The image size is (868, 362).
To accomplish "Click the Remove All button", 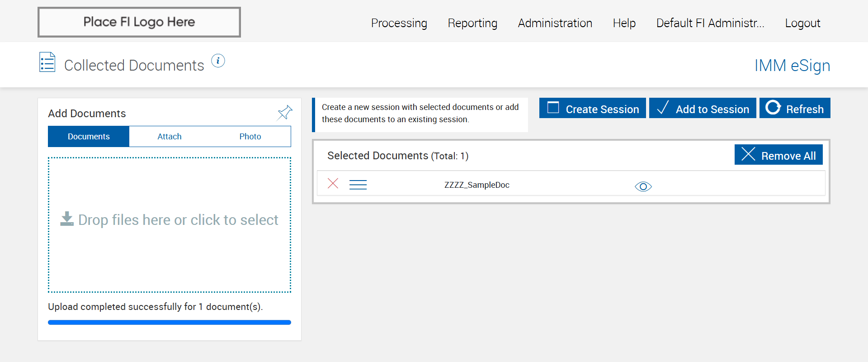I will (x=778, y=155).
